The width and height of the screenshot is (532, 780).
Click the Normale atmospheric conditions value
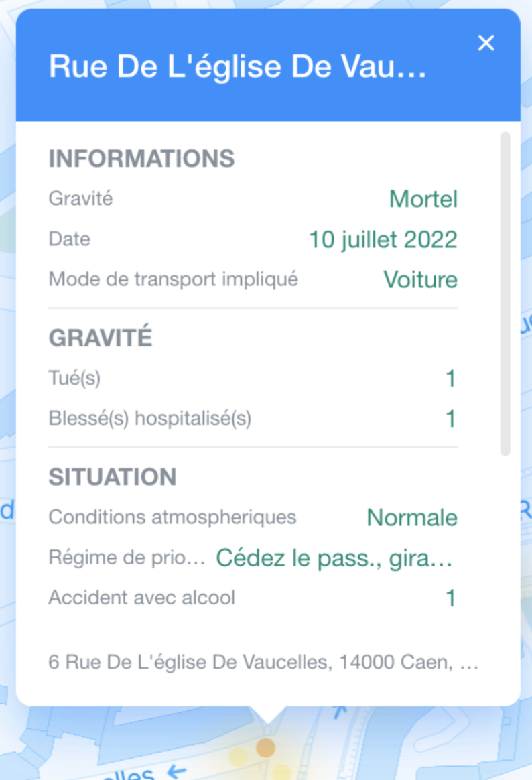(412, 517)
